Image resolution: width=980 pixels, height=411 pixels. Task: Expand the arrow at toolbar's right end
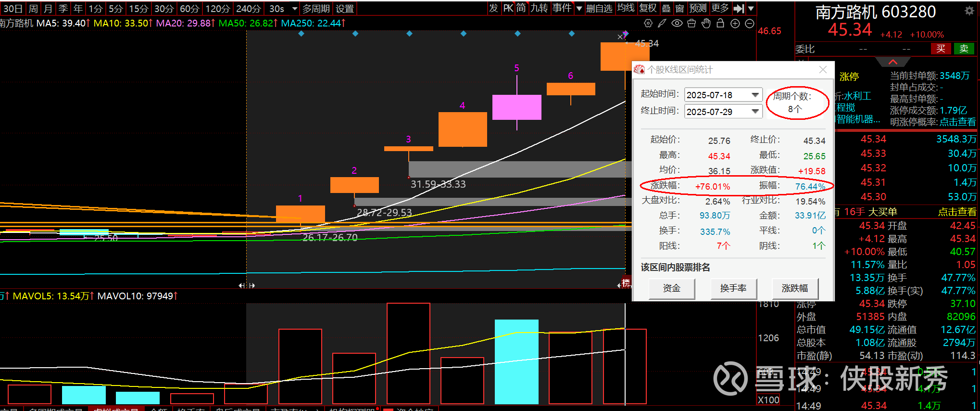click(751, 9)
